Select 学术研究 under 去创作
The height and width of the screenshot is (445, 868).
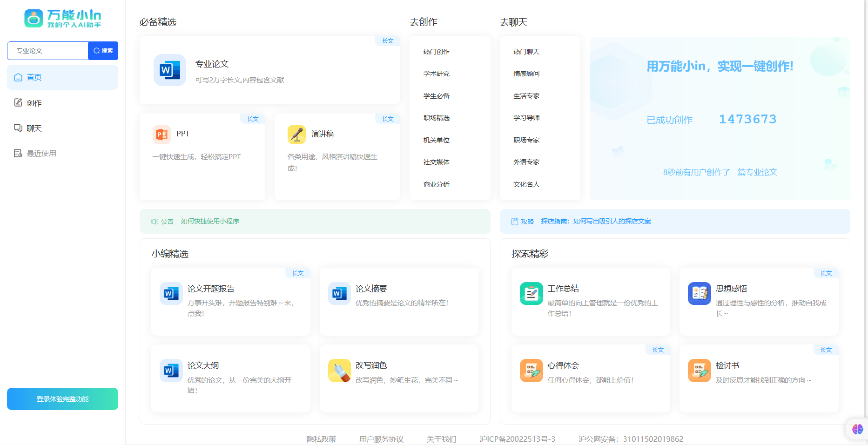(x=436, y=74)
